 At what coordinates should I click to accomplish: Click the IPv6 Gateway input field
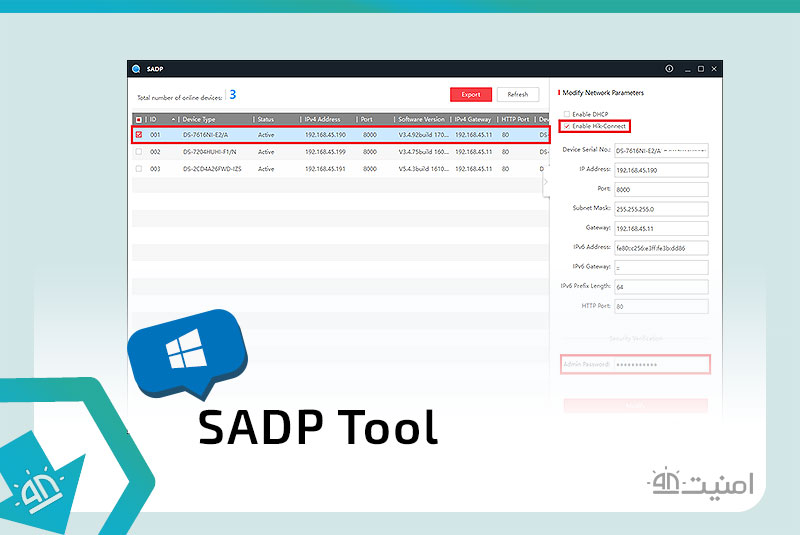pyautogui.click(x=661, y=267)
